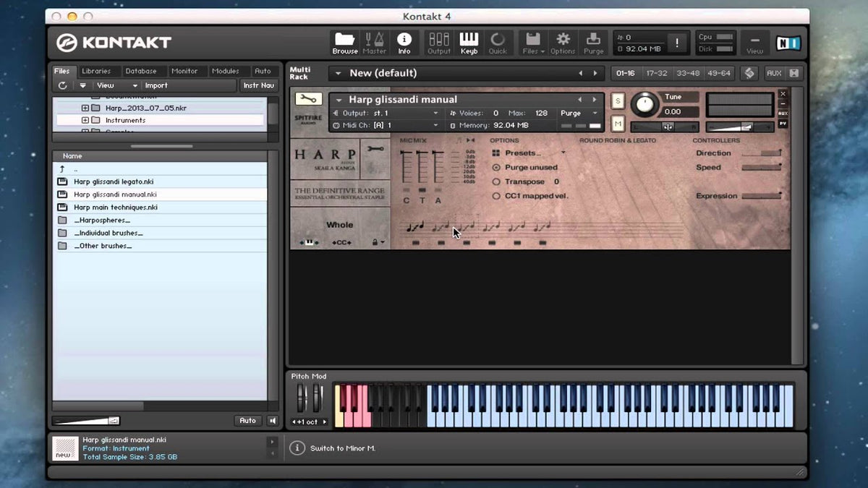The height and width of the screenshot is (488, 868).
Task: Click the Instr Nav button
Action: click(x=258, y=85)
